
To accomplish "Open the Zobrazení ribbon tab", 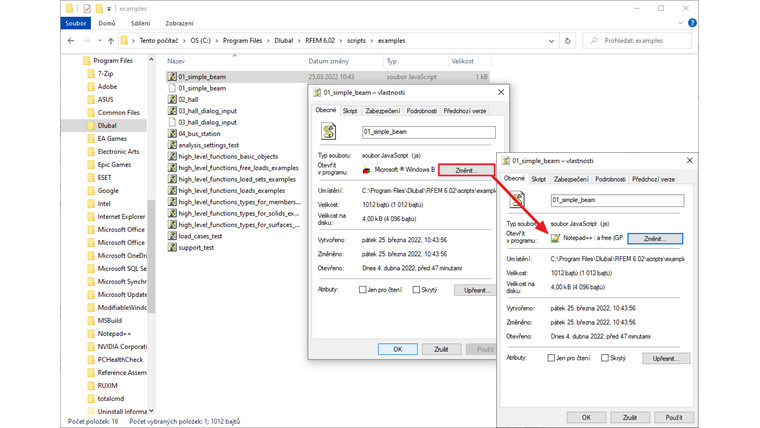I will coord(179,23).
